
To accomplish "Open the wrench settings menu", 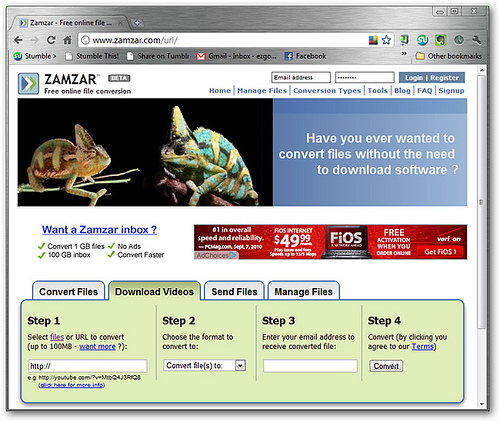I will [477, 40].
